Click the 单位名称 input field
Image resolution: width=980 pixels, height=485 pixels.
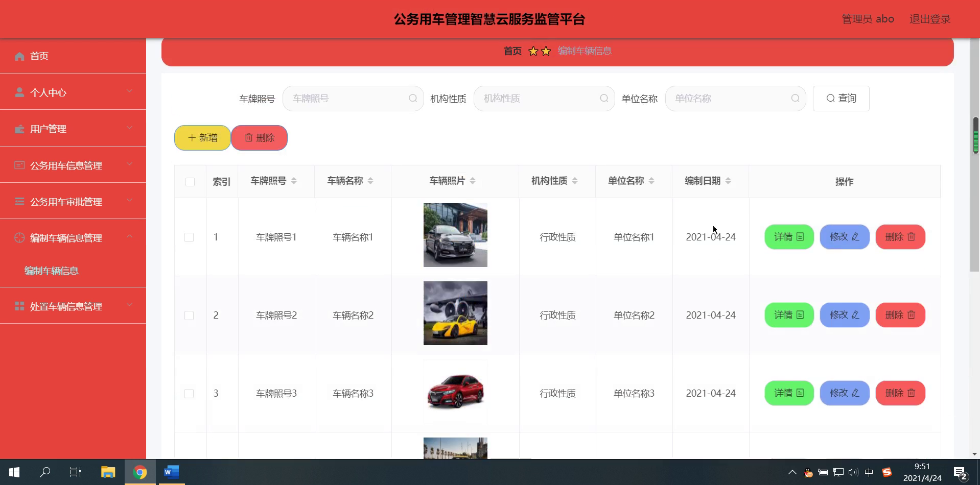pyautogui.click(x=735, y=99)
